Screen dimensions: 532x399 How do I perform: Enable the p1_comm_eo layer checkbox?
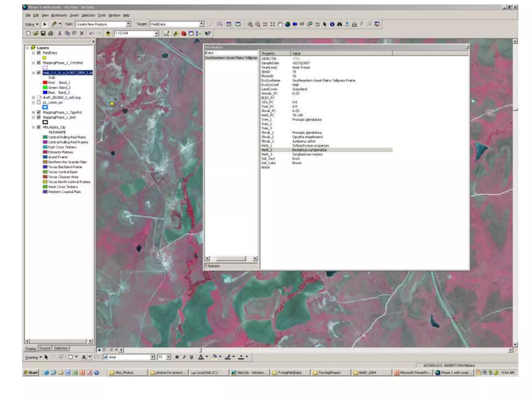(39, 102)
